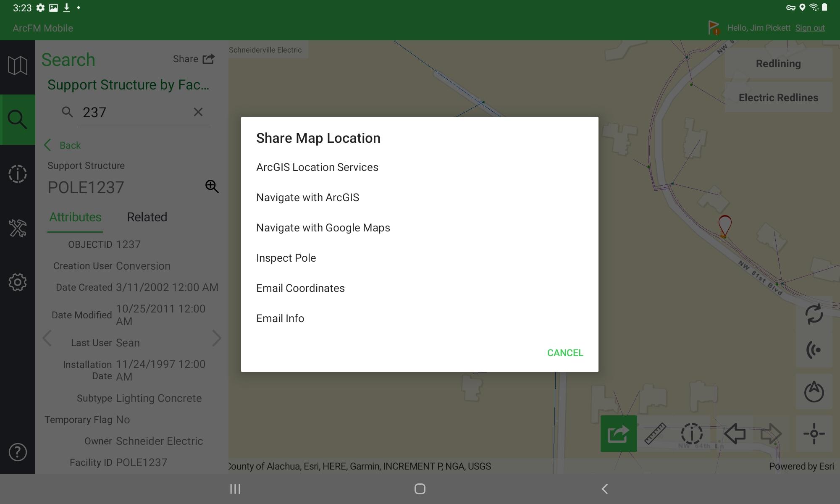
Task: Click the Electric Redlines button
Action: pos(778,97)
